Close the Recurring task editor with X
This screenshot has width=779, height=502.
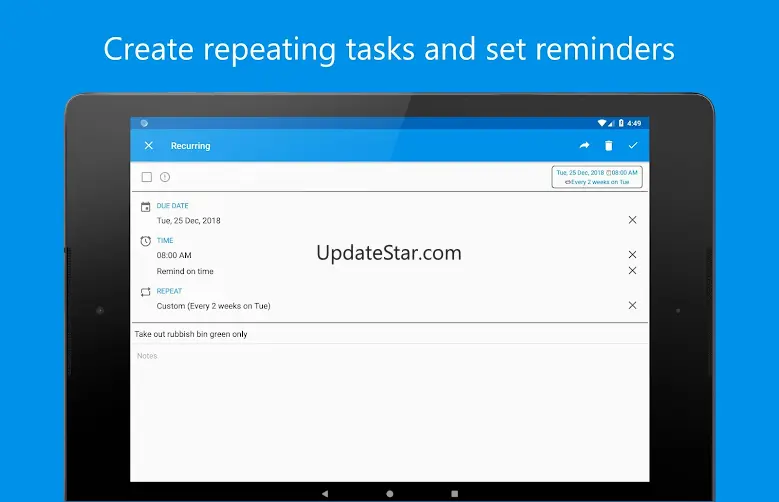tap(149, 146)
